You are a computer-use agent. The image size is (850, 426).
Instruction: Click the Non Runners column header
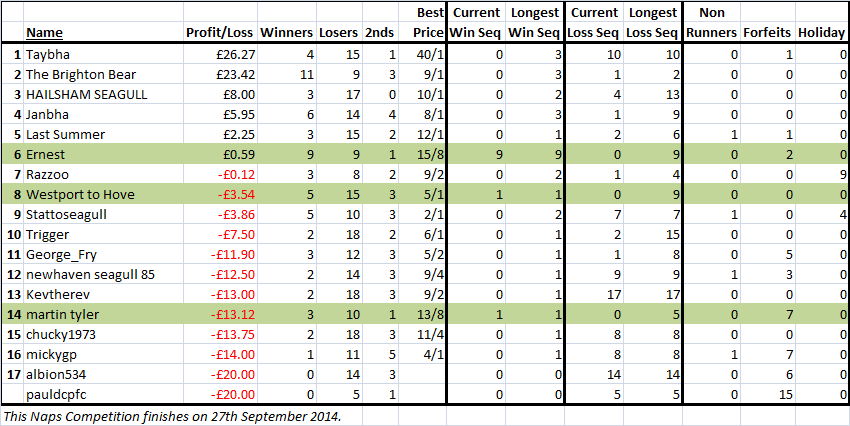pos(712,22)
